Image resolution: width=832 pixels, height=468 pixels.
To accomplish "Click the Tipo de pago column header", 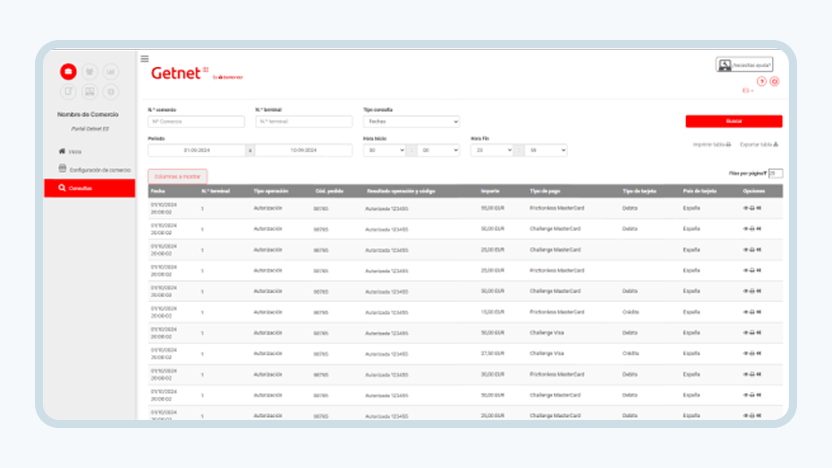I will click(x=545, y=191).
